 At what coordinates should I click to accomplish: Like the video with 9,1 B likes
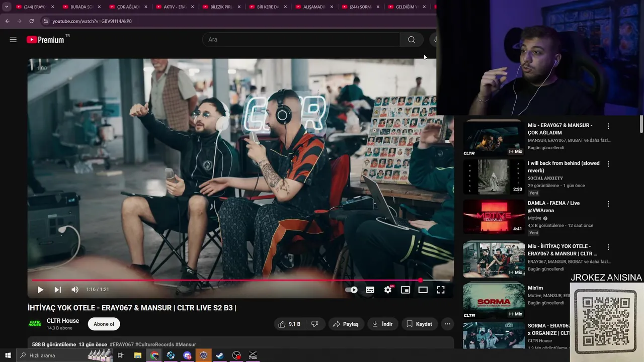(x=289, y=324)
